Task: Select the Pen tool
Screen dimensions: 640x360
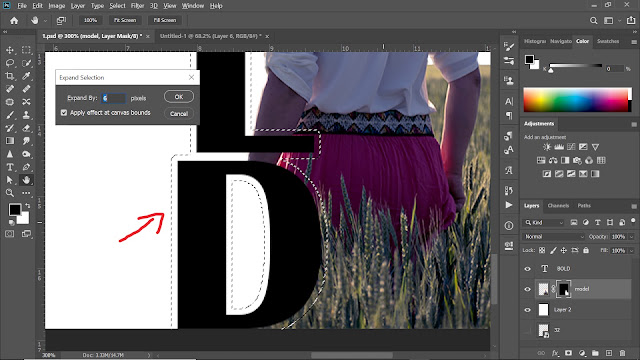Action: tap(26, 167)
